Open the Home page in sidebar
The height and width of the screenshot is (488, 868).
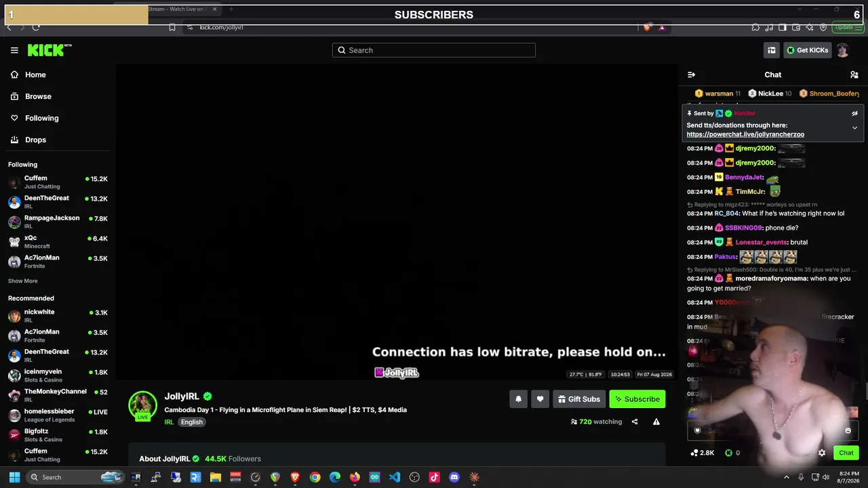pos(28,75)
